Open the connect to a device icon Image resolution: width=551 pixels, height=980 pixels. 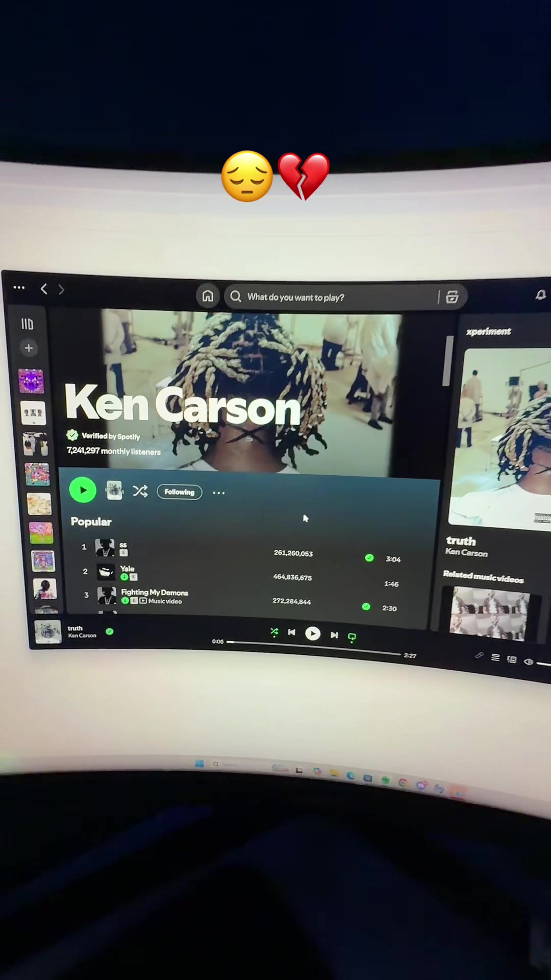pos(512,659)
